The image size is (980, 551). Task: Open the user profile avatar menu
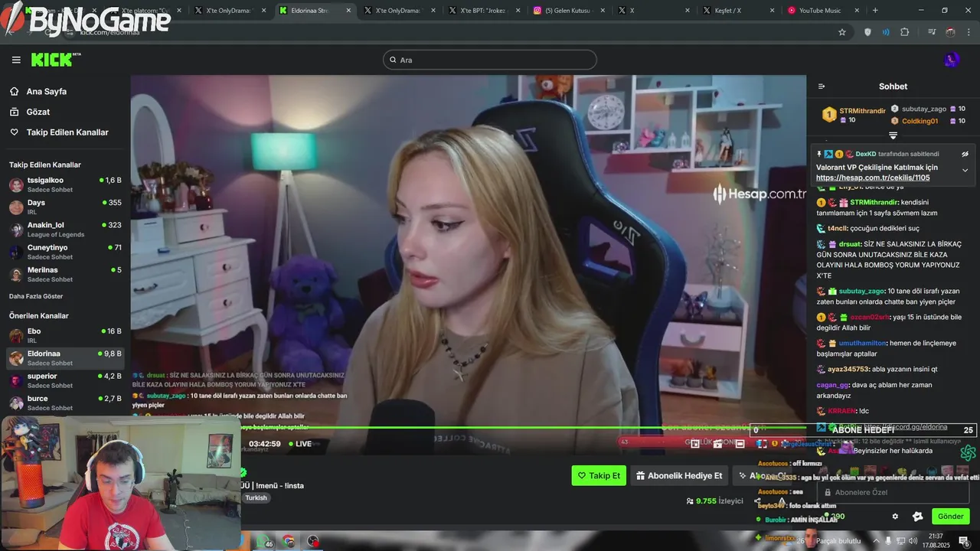pos(952,60)
